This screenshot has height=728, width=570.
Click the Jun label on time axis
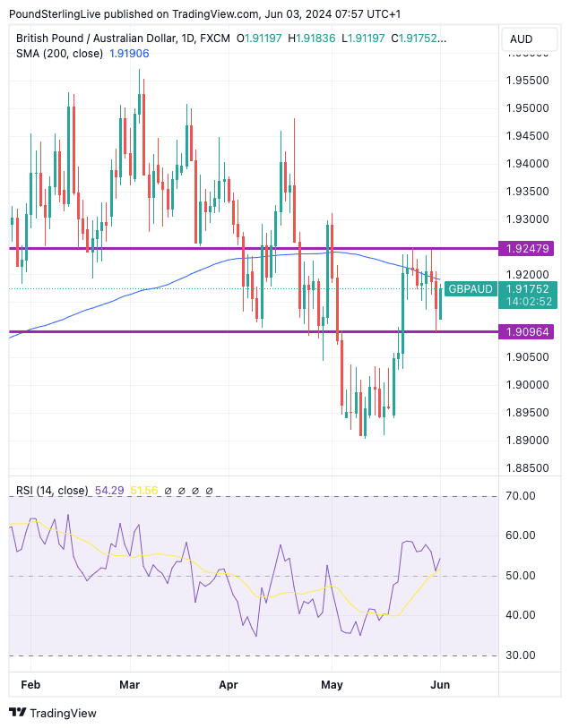click(440, 685)
